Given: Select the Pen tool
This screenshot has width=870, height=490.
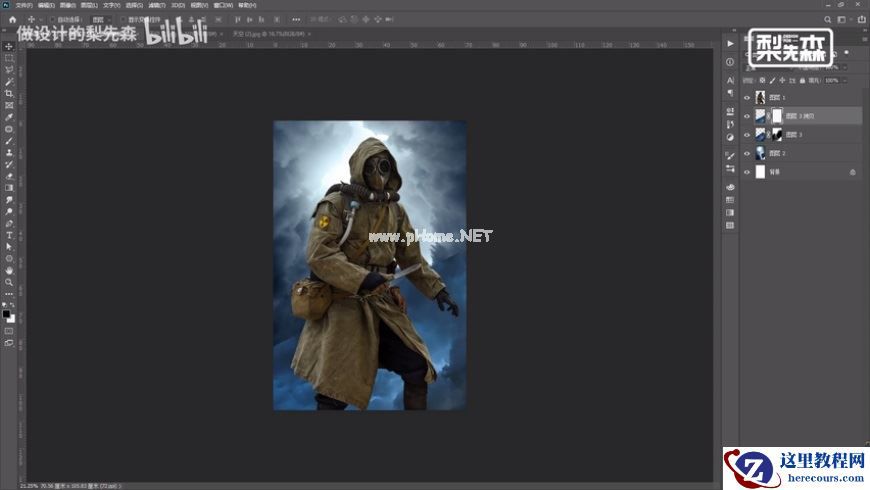Looking at the screenshot, I should 9,223.
